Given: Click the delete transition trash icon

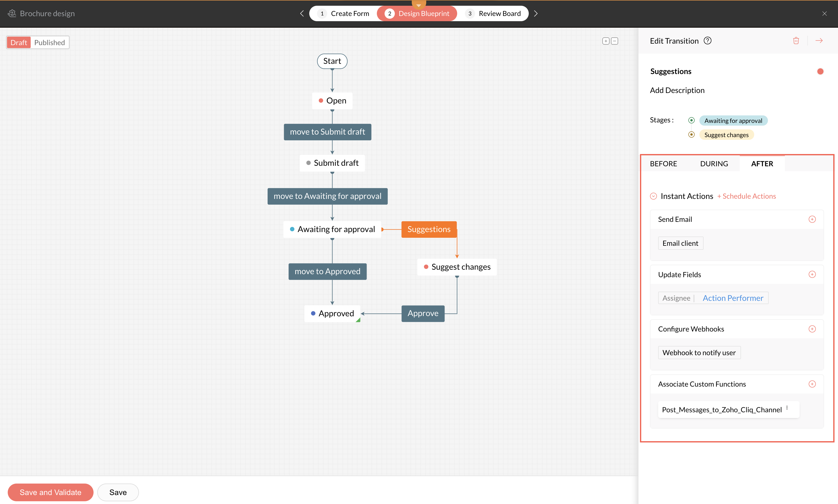Looking at the screenshot, I should (796, 41).
